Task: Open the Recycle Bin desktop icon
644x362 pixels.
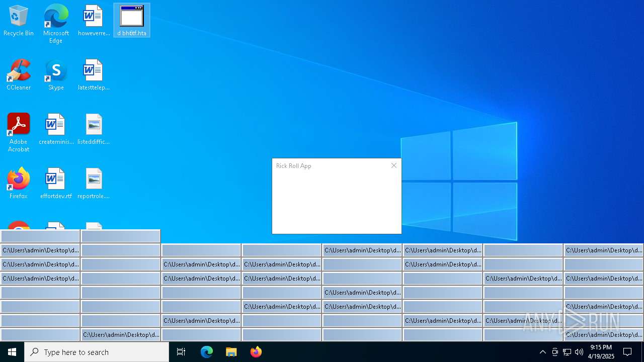Action: pos(19,20)
